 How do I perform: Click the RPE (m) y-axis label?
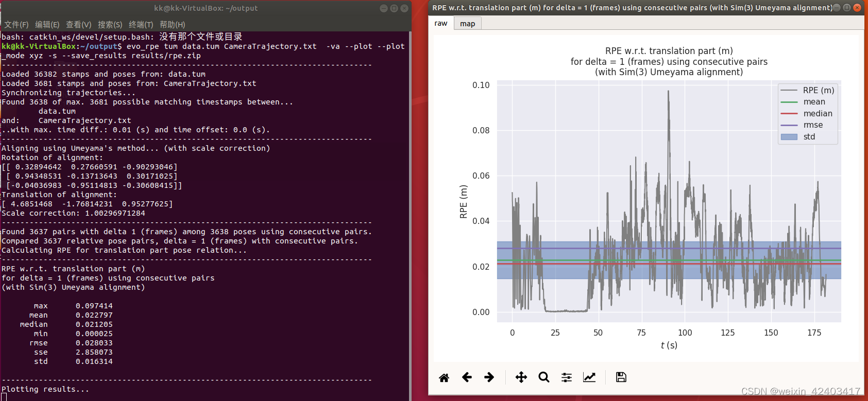tap(464, 202)
